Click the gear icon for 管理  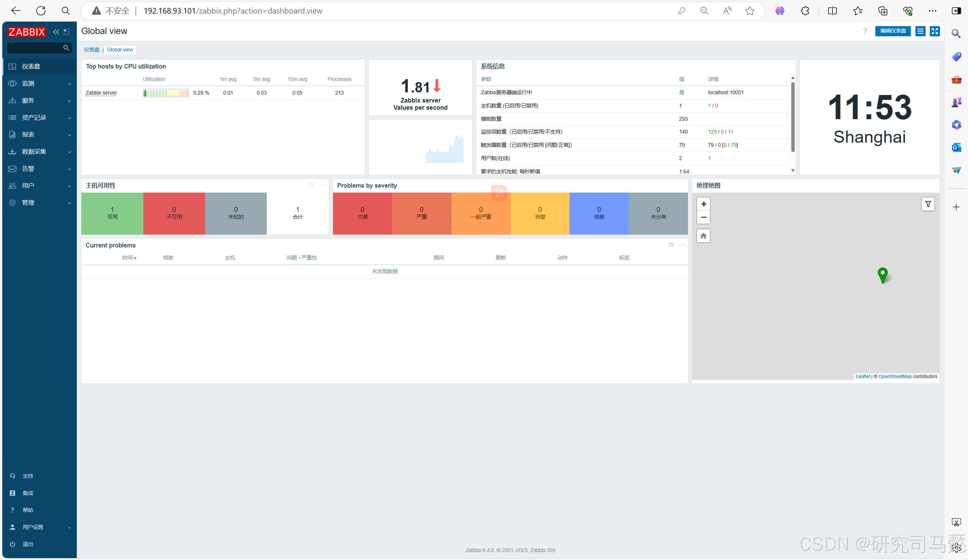click(x=12, y=202)
